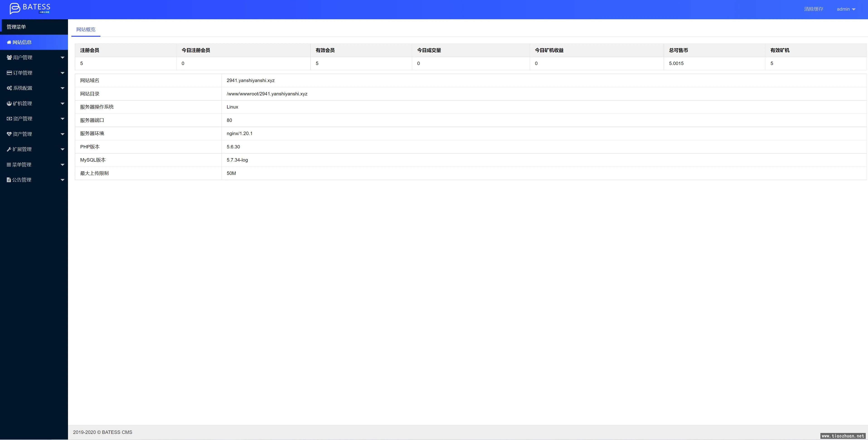
Task: Click the wrench icon beside 扩展管理
Action: [x=9, y=149]
